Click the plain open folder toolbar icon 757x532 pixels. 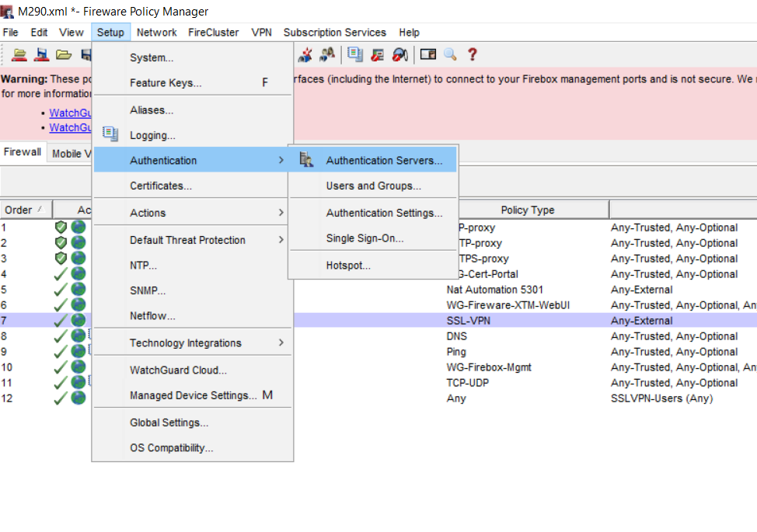point(64,55)
